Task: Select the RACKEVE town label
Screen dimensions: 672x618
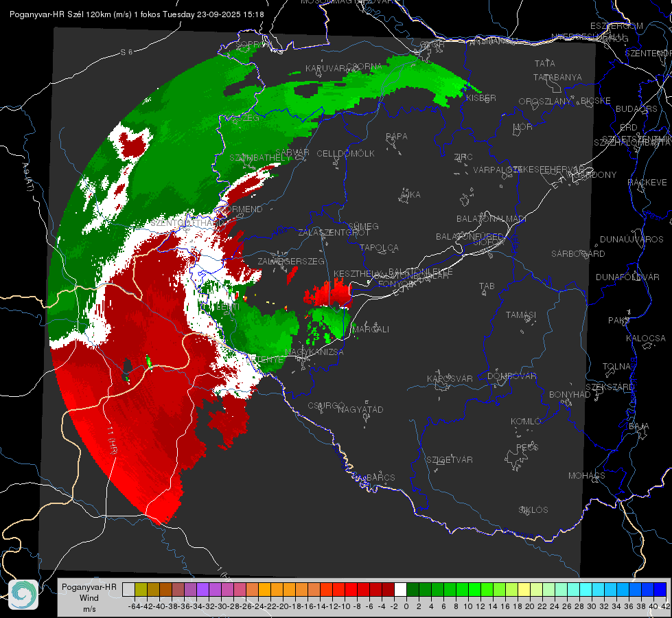Action: coord(647,183)
